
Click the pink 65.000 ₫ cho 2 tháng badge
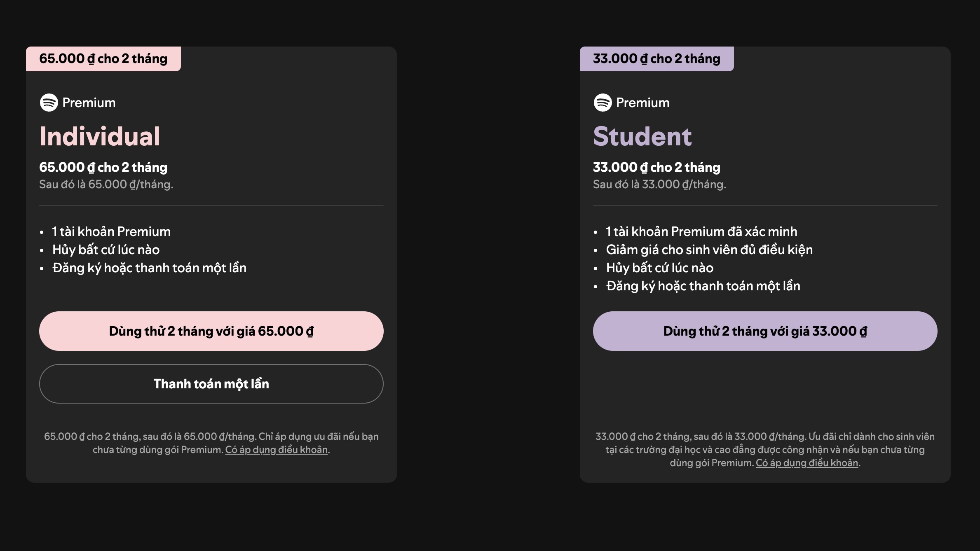[x=103, y=59]
